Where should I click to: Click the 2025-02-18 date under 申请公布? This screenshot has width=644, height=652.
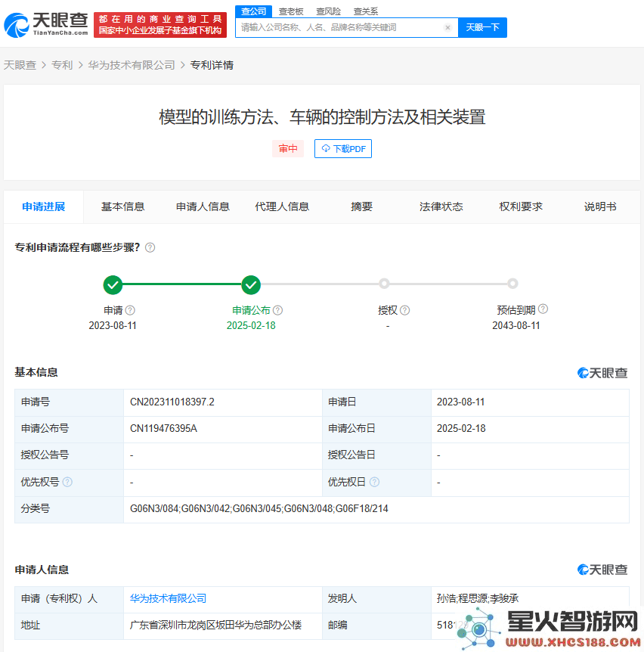[x=251, y=325]
